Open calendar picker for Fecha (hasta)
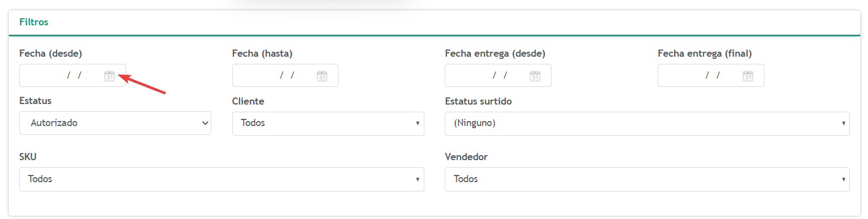The height and width of the screenshot is (219, 868). click(x=322, y=76)
